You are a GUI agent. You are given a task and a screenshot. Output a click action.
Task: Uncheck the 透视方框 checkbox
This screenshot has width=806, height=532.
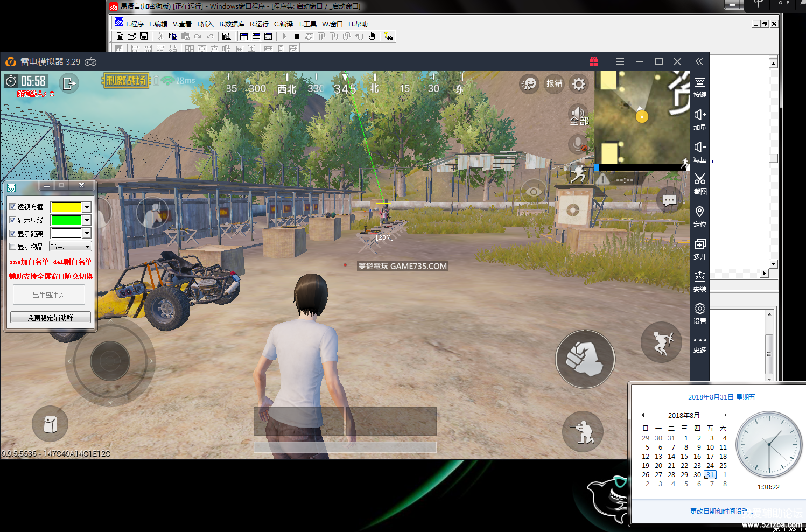(13, 207)
